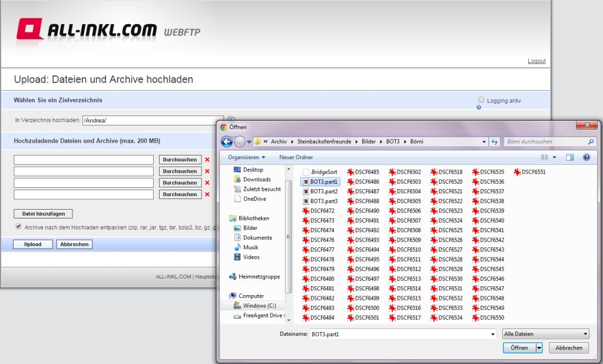Click Neuer Ordner in the dialog toolbar
The width and height of the screenshot is (603, 364).
pyautogui.click(x=296, y=157)
